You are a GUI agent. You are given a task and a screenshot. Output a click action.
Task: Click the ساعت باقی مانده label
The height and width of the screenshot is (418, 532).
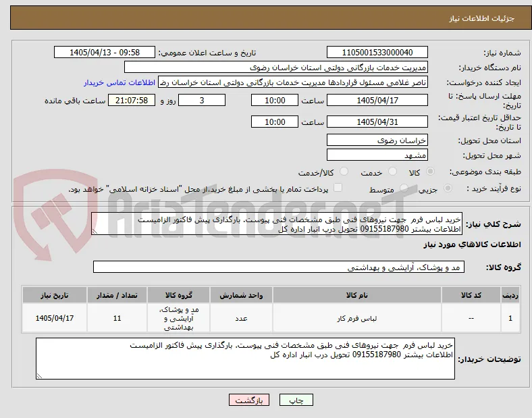click(75, 101)
